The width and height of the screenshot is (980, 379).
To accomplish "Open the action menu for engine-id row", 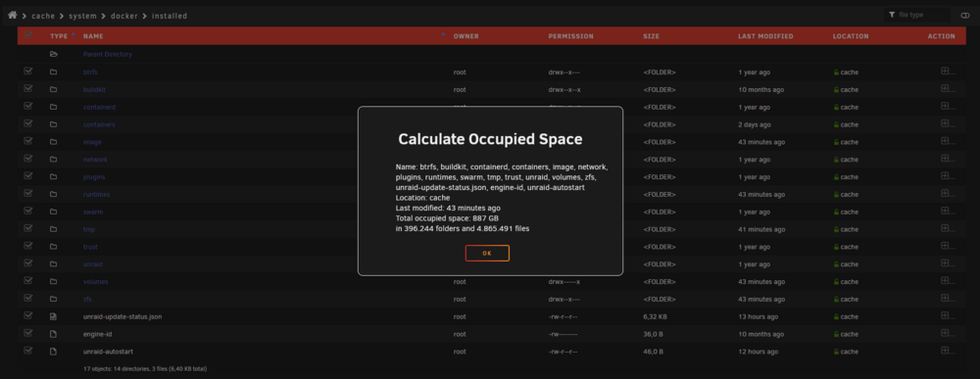I will (948, 334).
